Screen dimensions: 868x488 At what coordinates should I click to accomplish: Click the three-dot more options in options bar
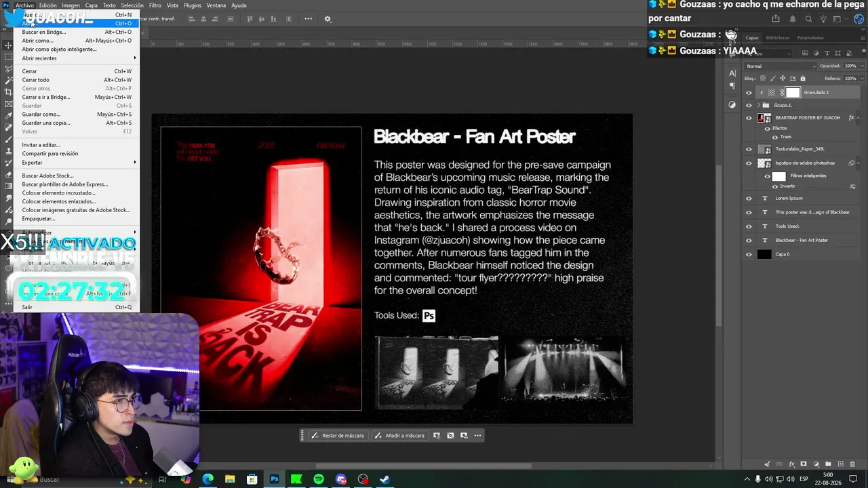pyautogui.click(x=308, y=19)
